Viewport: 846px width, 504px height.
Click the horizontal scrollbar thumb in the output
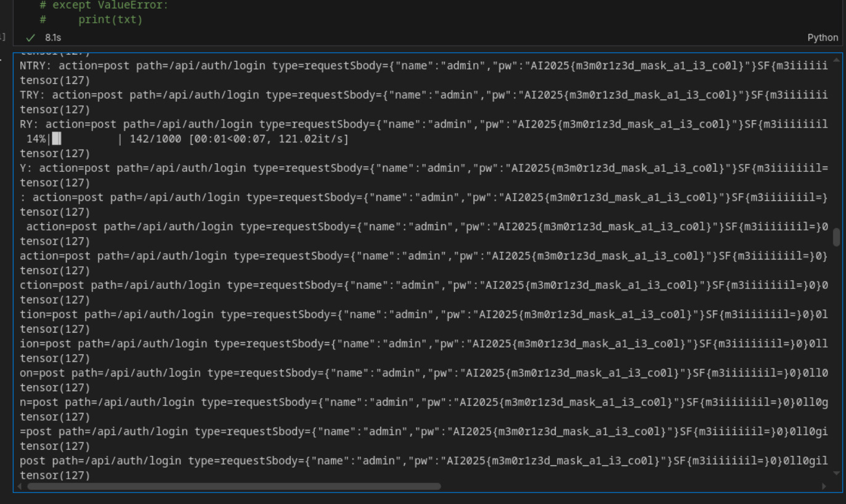(234, 486)
